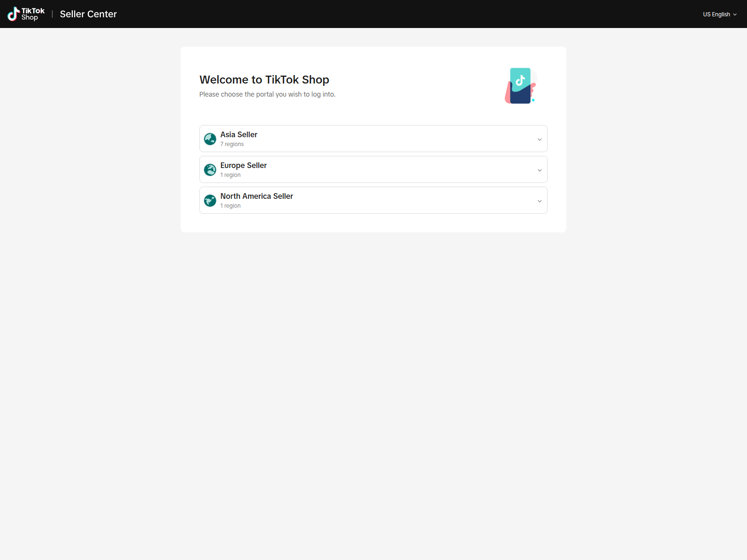Click the 7 regions label under Asia Seller
Screen dimensions: 747x560
[x=232, y=144]
